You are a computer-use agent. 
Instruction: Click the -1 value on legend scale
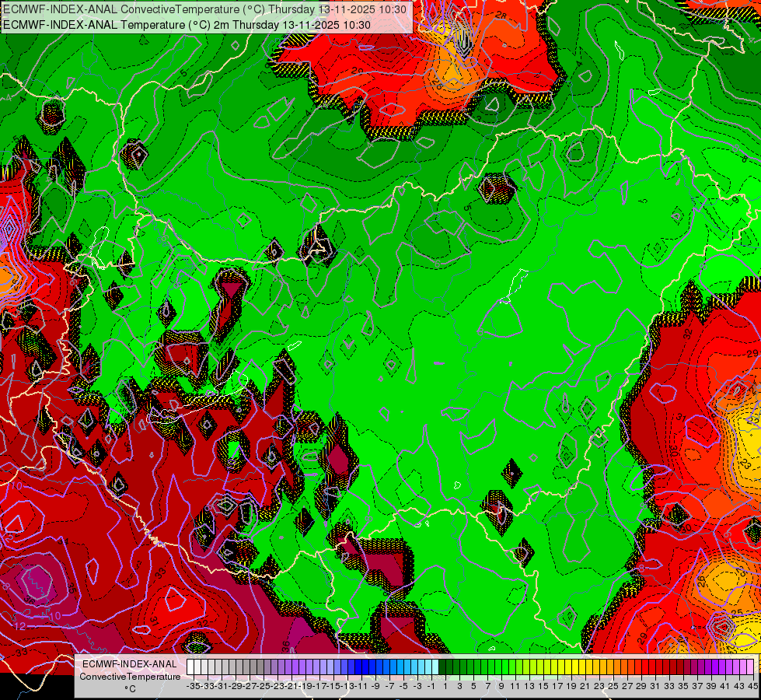coord(431,686)
